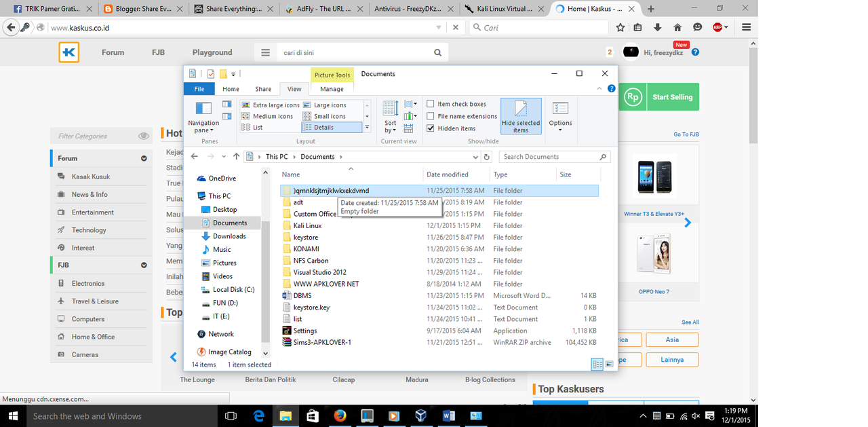Switch to AdFly browser tab
Screen dimensions: 868x427
point(325,9)
